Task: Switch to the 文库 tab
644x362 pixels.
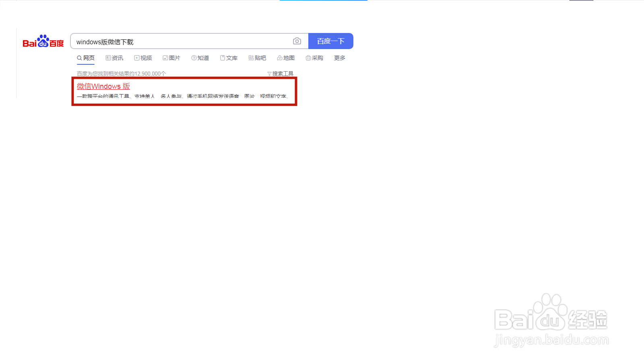Action: (x=231, y=58)
